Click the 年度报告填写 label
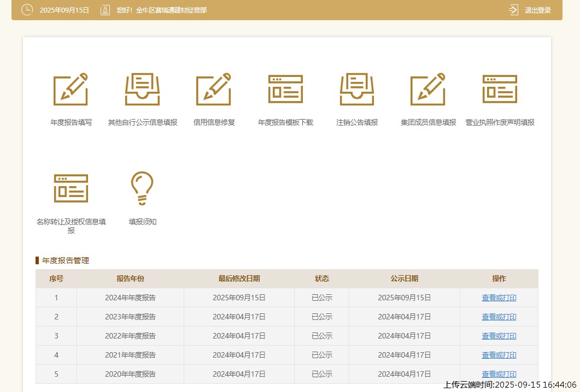Screen dimensions: 580x392 point(71,122)
